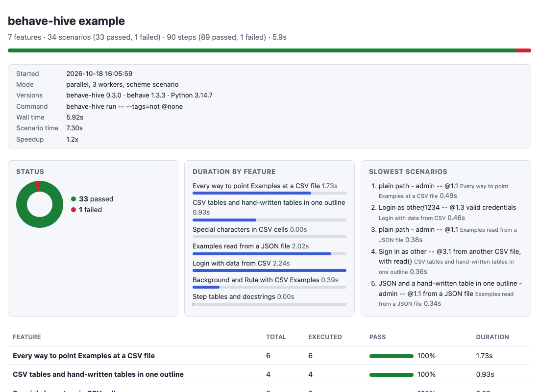Click the PASS column header

pos(377,337)
